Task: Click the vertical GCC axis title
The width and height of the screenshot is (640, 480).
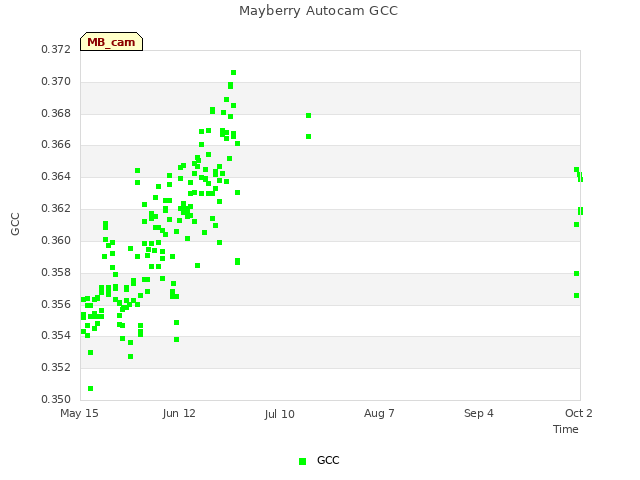Action: (15, 224)
